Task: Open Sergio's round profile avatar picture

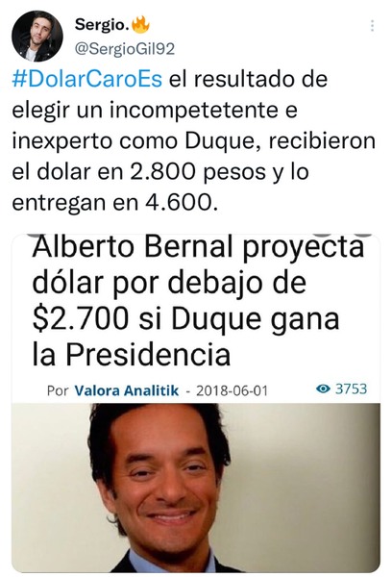Action: click(37, 36)
